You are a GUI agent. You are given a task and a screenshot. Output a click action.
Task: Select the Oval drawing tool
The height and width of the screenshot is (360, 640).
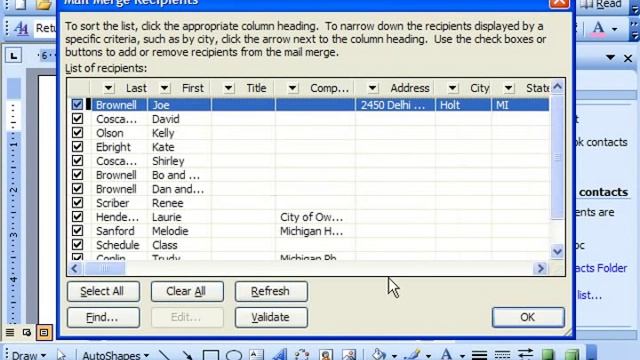[234, 354]
